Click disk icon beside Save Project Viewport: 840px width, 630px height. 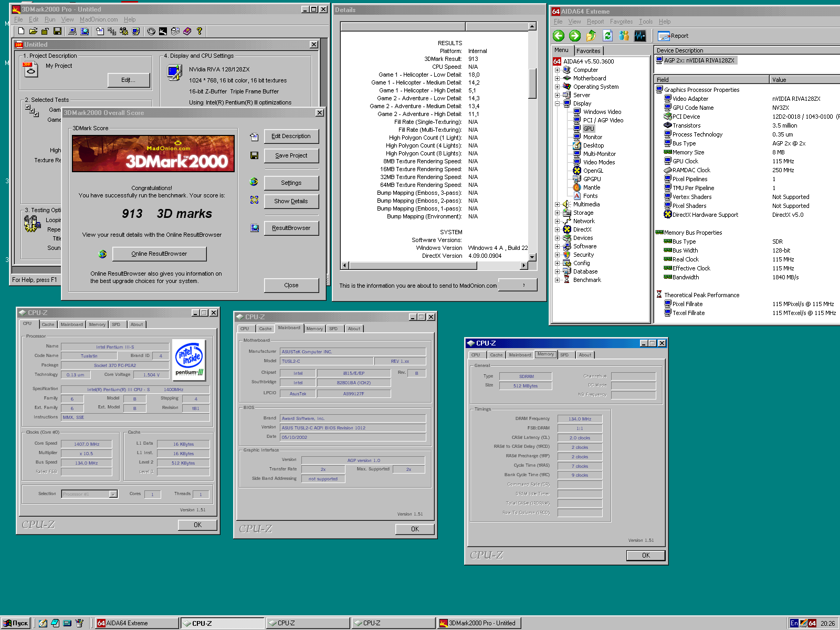(x=254, y=156)
